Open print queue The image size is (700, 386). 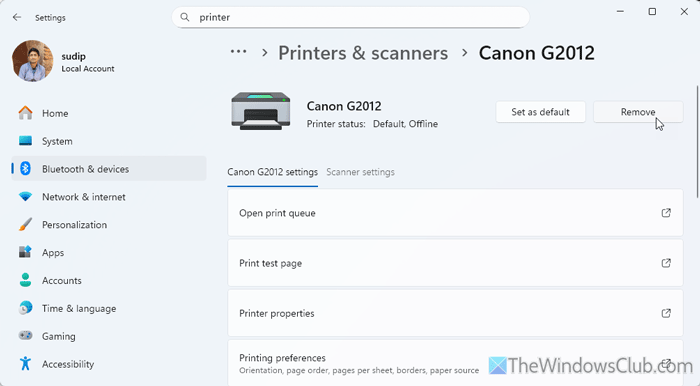coord(455,213)
